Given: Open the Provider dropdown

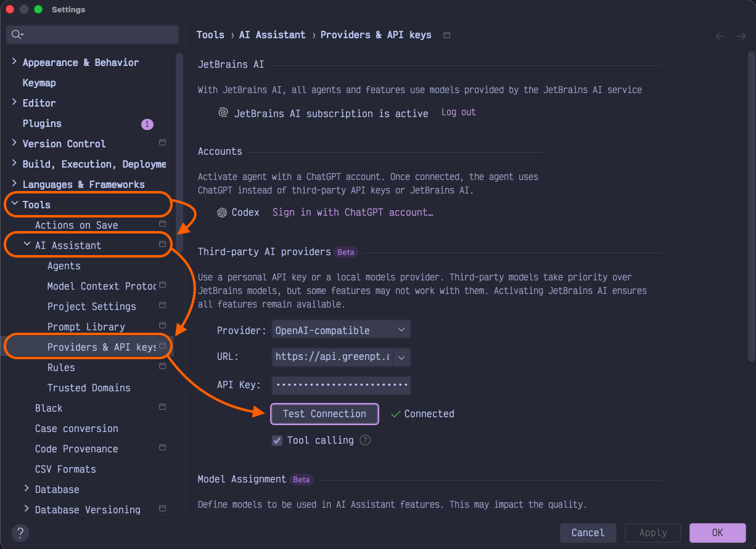Looking at the screenshot, I should click(x=341, y=330).
